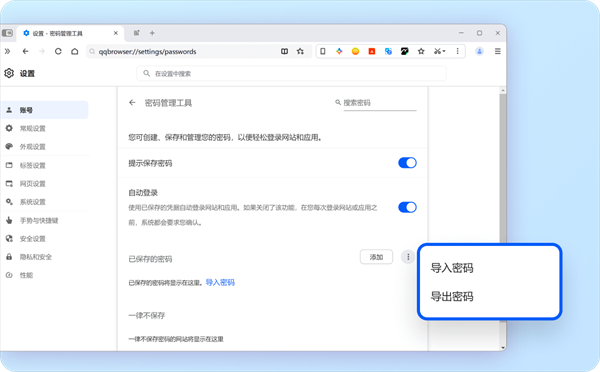This screenshot has width=600, height=372.
Task: Click the blue 导入密码 link
Action: (220, 282)
